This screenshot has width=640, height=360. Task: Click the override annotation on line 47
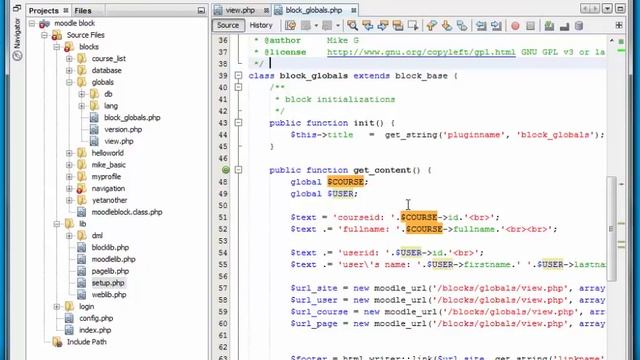click(x=226, y=170)
